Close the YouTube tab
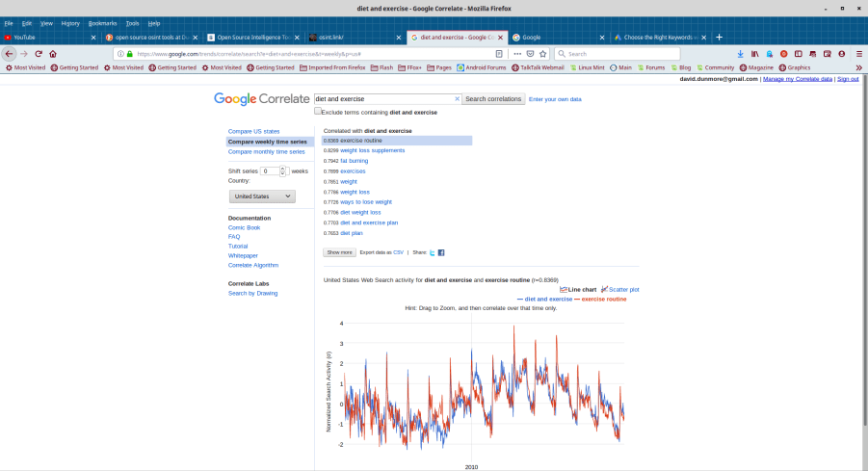Image resolution: width=868 pixels, height=471 pixels. [93, 37]
